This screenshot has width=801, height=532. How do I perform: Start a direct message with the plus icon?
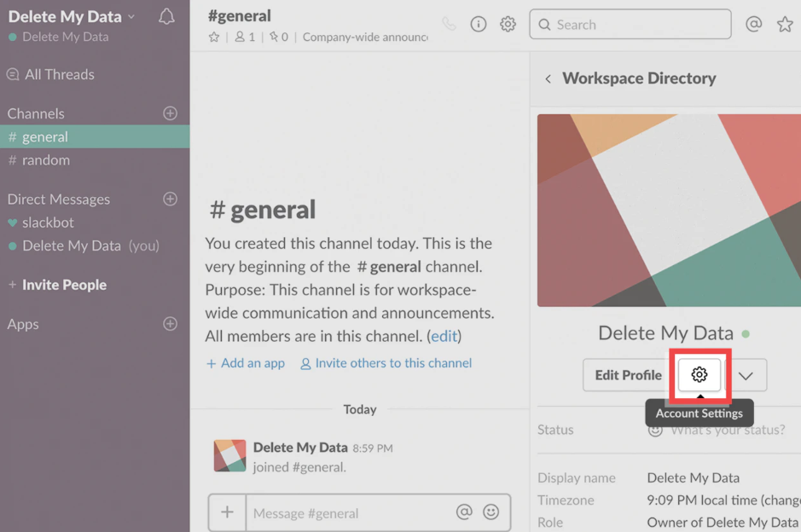click(x=170, y=199)
